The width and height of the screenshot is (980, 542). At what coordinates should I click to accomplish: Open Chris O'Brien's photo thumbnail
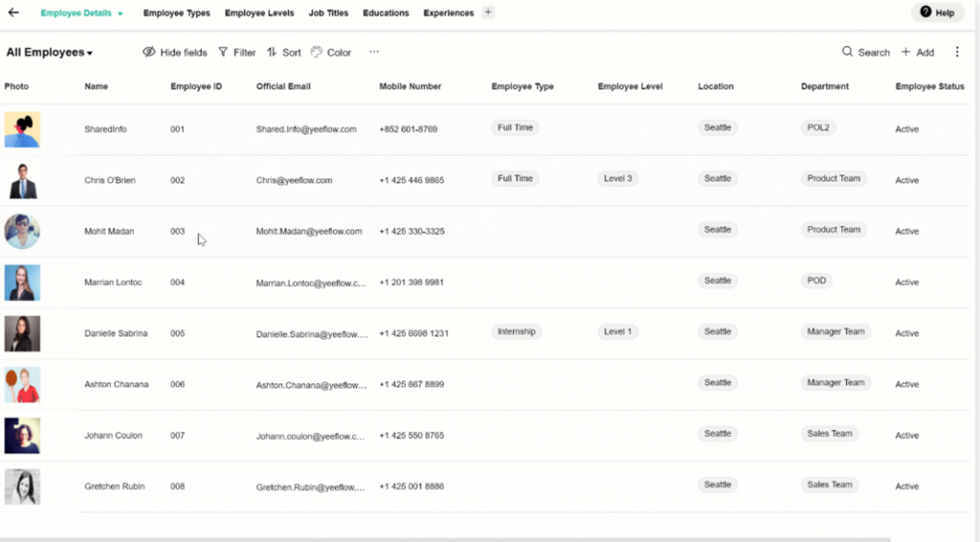(22, 181)
